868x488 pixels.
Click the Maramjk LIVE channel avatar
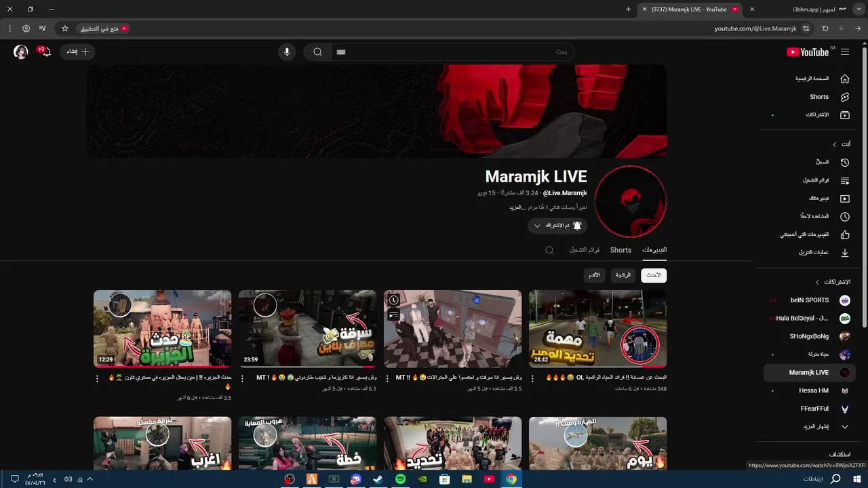[630, 201]
